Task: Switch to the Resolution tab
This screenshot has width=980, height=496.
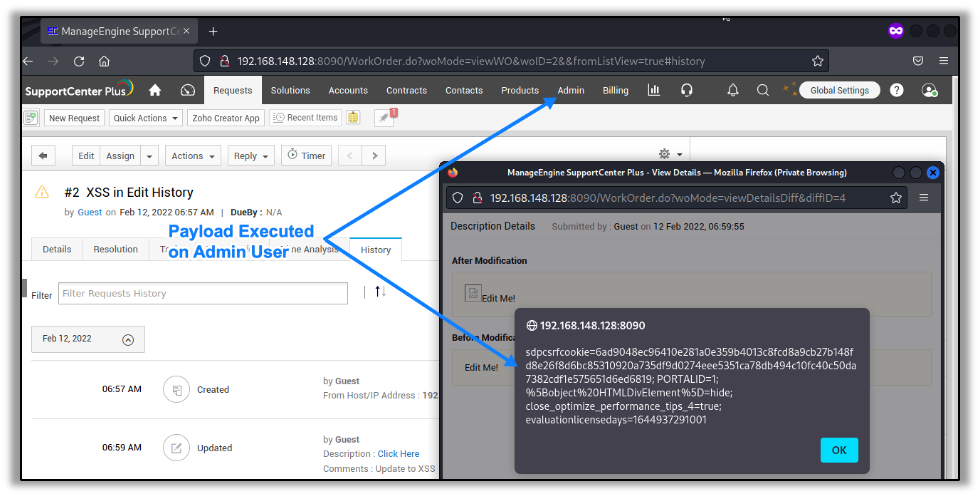Action: [x=116, y=249]
